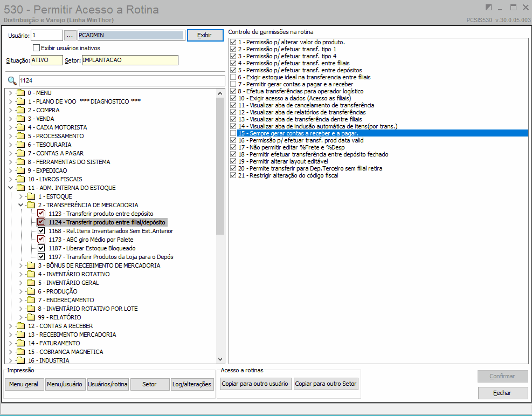The height and width of the screenshot is (416, 532).
Task: Click Copiar para outro Setor
Action: (x=326, y=384)
